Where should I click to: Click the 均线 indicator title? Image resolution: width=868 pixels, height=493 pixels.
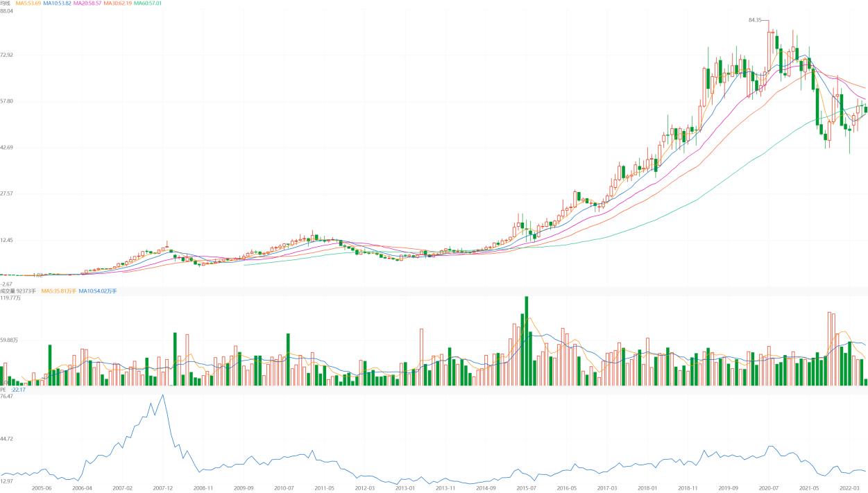click(x=5, y=3)
